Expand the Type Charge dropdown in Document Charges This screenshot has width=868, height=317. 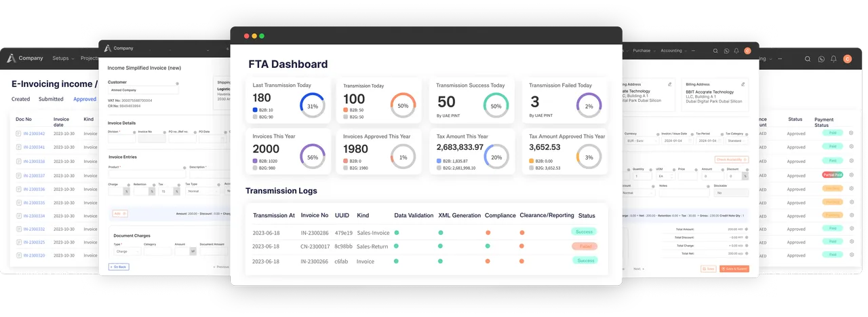(127, 251)
